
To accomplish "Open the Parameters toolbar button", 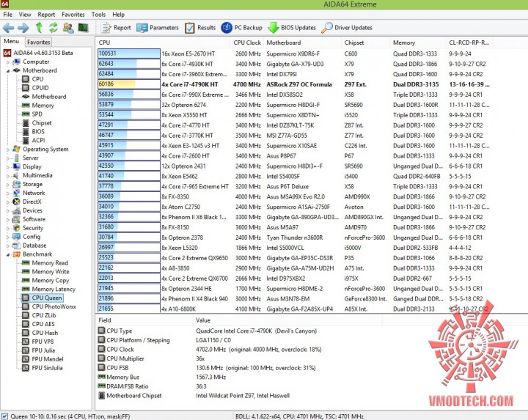I will coord(158,28).
